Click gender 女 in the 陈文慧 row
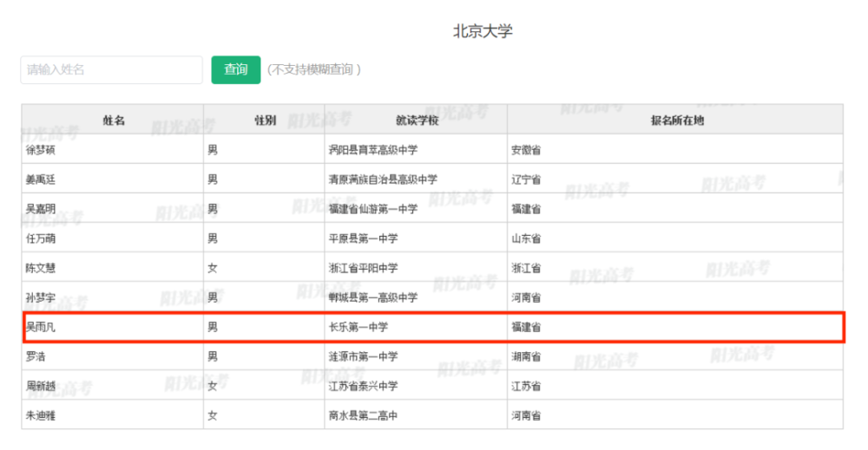 (213, 268)
